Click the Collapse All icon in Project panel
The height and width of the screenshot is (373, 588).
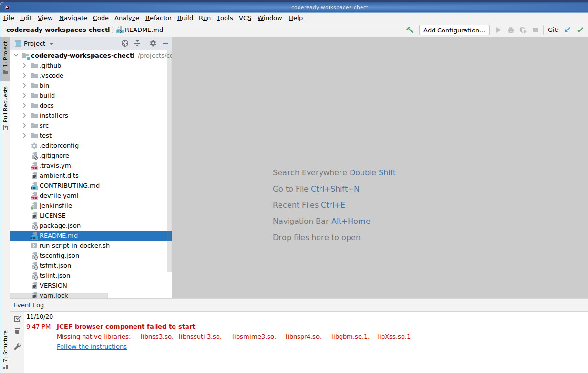point(137,43)
